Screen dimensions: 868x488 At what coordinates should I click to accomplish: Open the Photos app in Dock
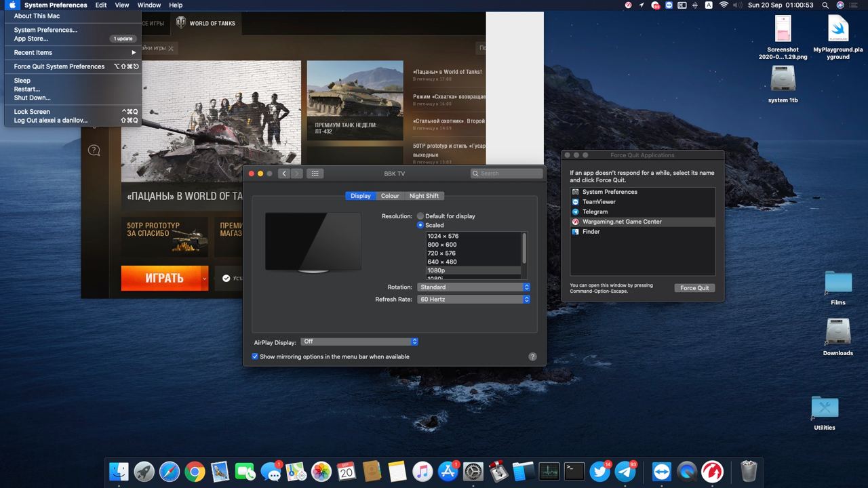click(321, 471)
